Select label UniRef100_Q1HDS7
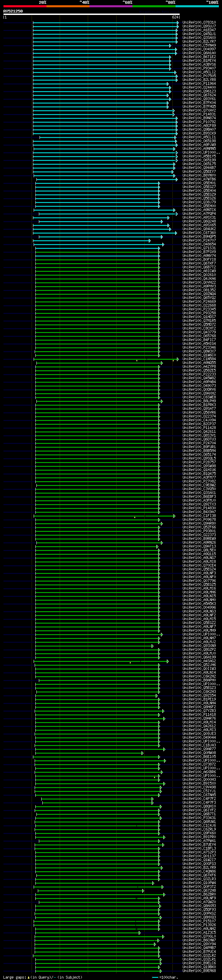222x980 pixels. 199,317
